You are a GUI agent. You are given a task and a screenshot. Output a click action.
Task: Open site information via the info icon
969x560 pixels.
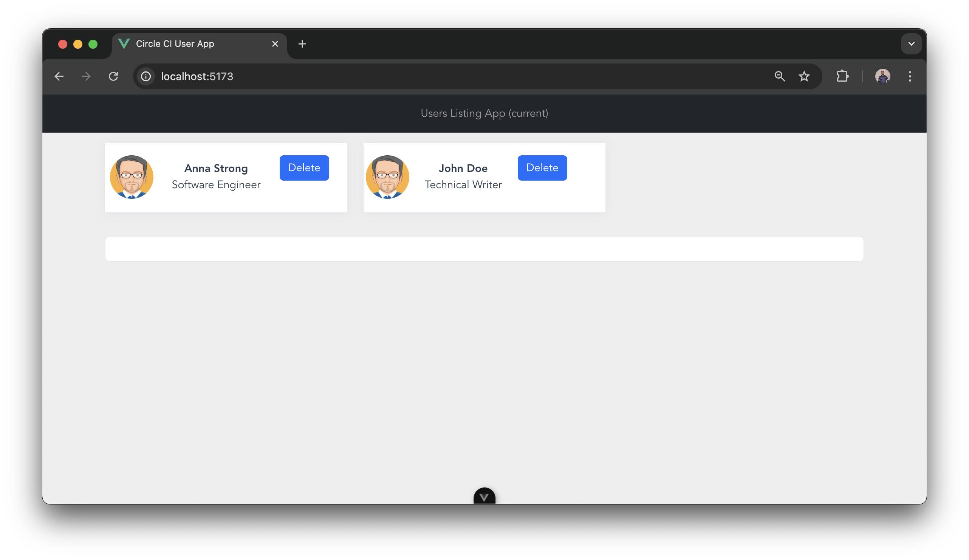click(x=146, y=76)
